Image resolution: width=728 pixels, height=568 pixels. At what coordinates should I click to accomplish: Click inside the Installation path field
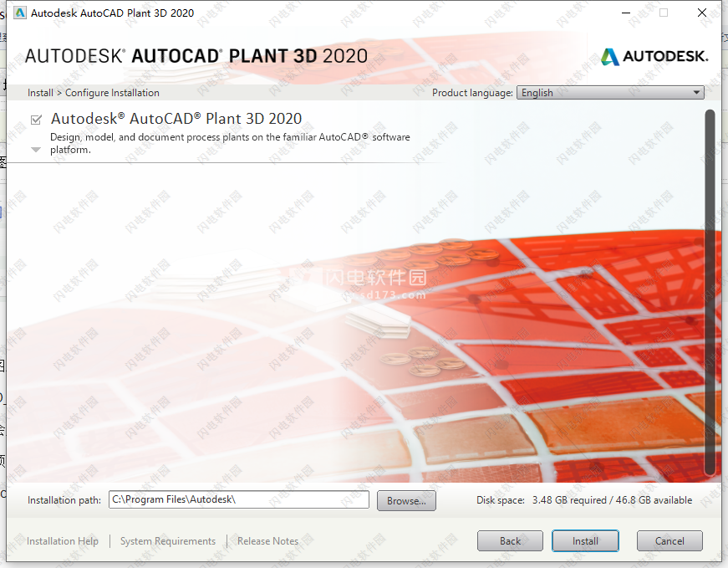coord(239,499)
